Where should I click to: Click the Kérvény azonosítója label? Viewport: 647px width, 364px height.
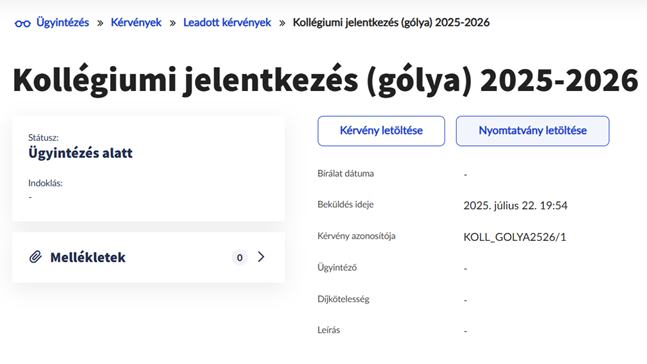click(357, 236)
